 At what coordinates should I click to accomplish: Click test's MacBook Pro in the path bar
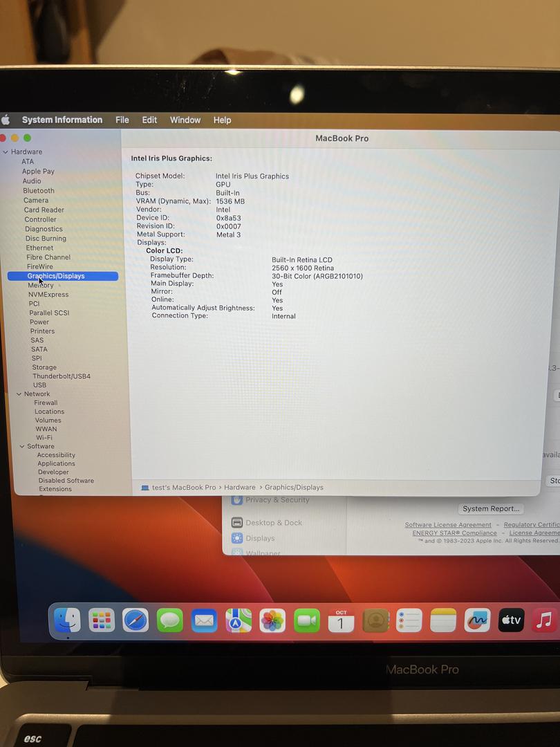pos(178,488)
